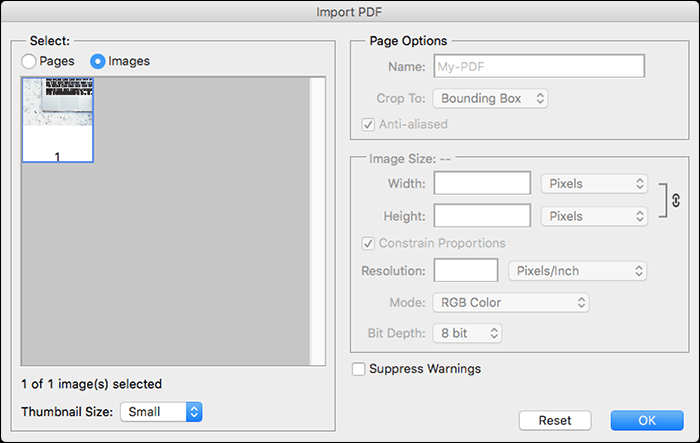The image size is (700, 443).
Task: Toggle the Anti-aliased checkbox
Action: coord(370,125)
